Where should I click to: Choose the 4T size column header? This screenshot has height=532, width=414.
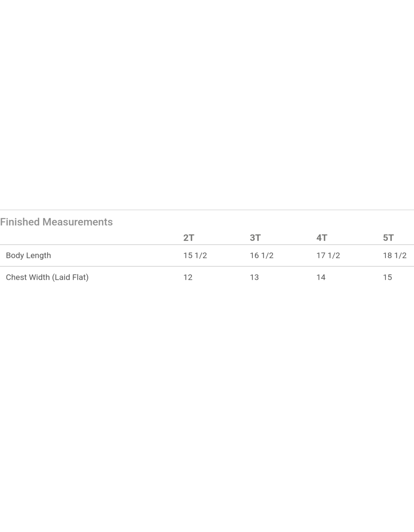tap(322, 238)
